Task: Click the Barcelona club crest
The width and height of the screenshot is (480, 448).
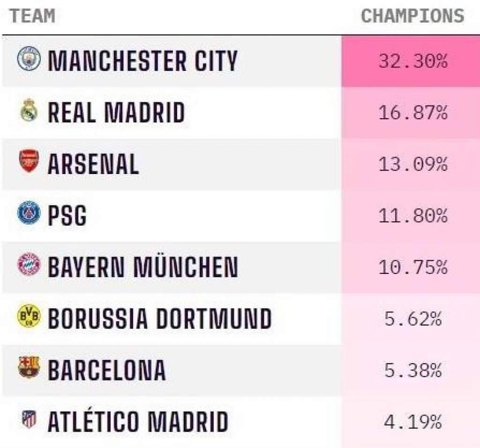Action: click(29, 367)
